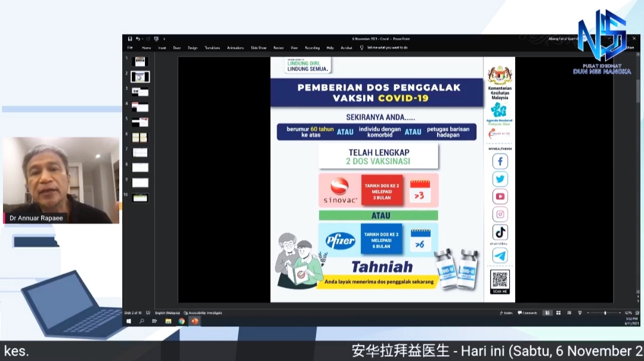Select Normal view icon in status bar
This screenshot has height=361, width=644.
coord(547,313)
